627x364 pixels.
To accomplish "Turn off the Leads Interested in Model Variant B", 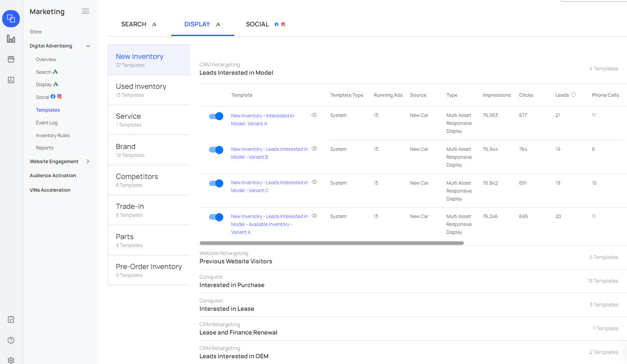I will pos(216,149).
